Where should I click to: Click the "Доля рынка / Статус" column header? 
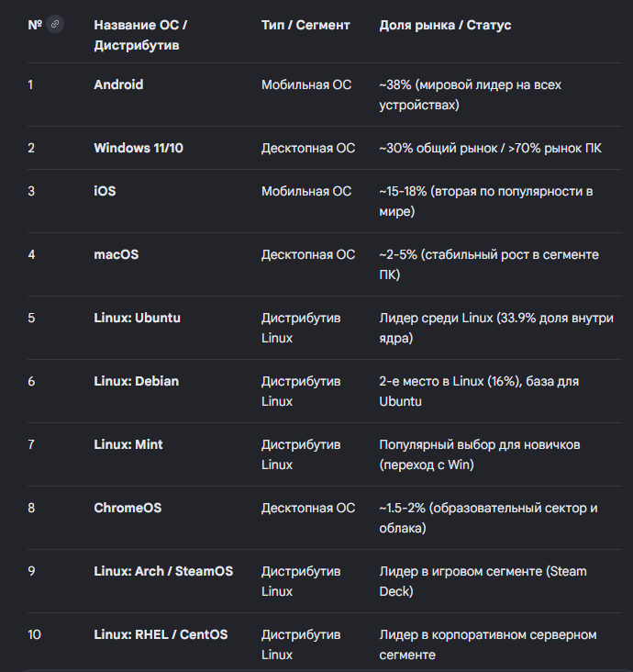click(445, 25)
